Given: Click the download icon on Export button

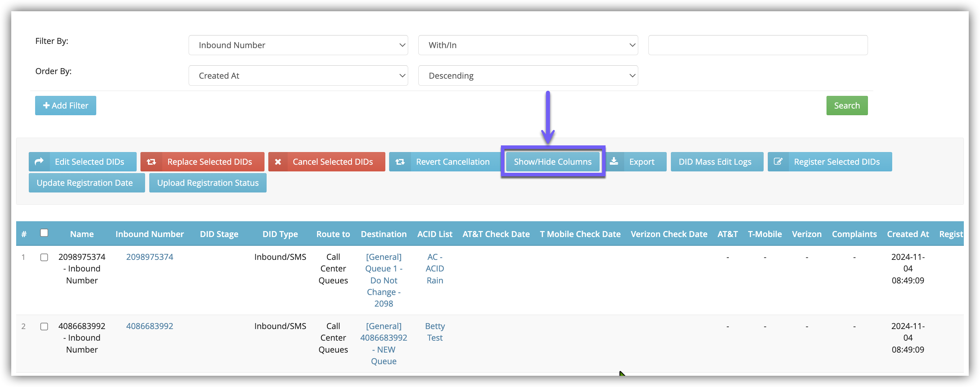Looking at the screenshot, I should click(x=614, y=162).
